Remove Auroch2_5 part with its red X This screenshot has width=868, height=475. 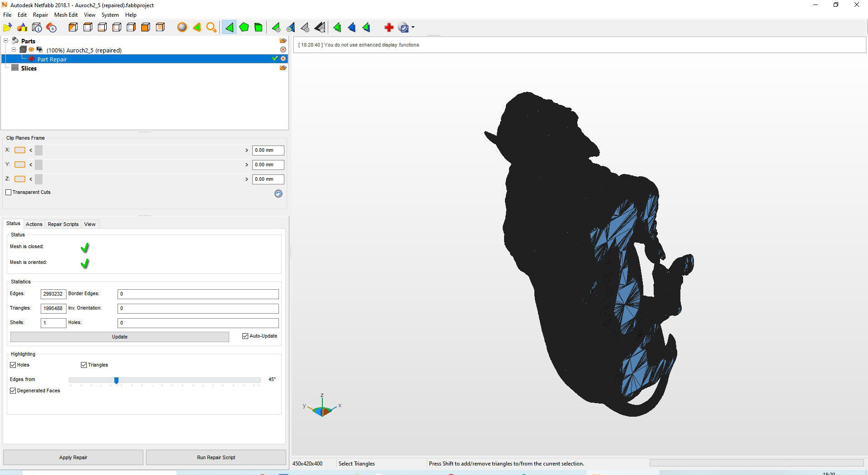click(x=283, y=49)
